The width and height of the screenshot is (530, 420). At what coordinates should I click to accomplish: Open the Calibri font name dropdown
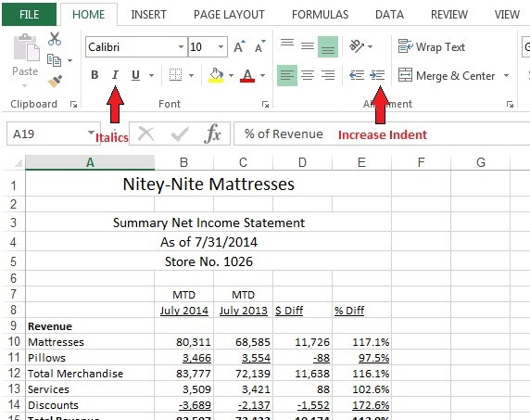point(182,46)
